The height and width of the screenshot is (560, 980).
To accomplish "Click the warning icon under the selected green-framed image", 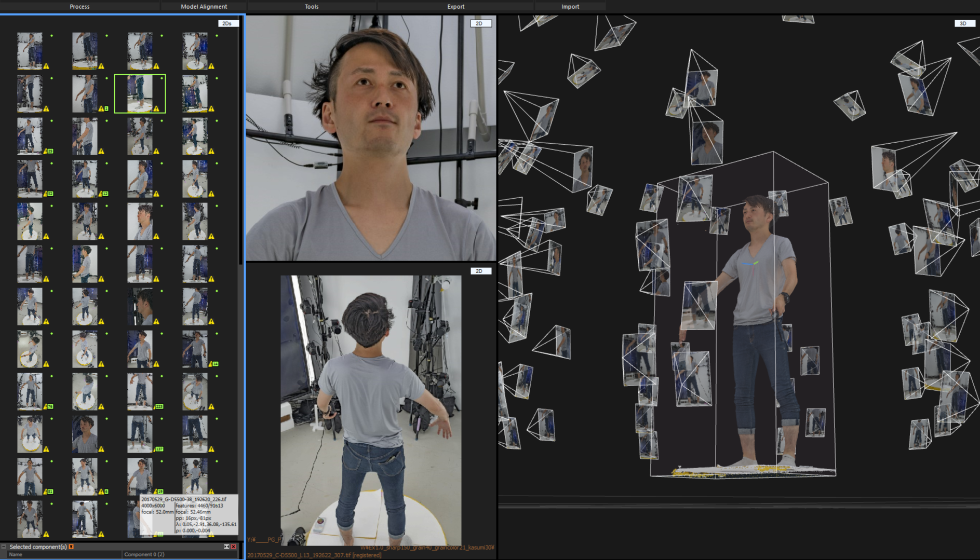I will point(156,108).
